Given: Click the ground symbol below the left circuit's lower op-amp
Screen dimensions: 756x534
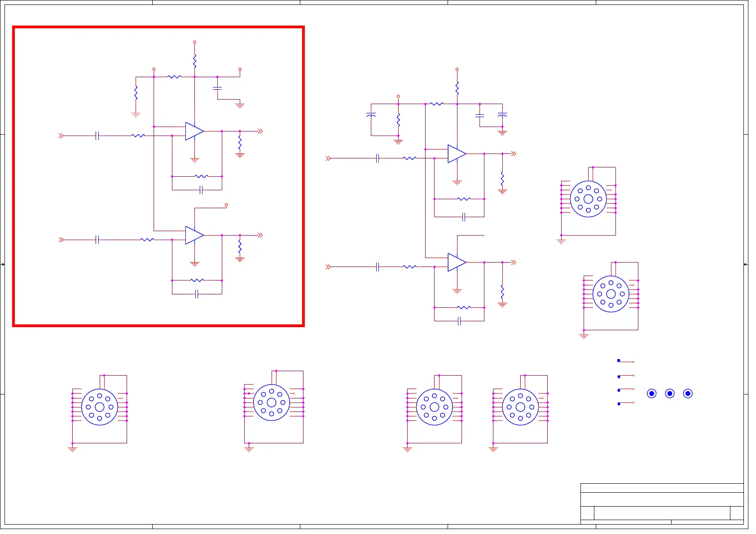Looking at the screenshot, I should [194, 263].
